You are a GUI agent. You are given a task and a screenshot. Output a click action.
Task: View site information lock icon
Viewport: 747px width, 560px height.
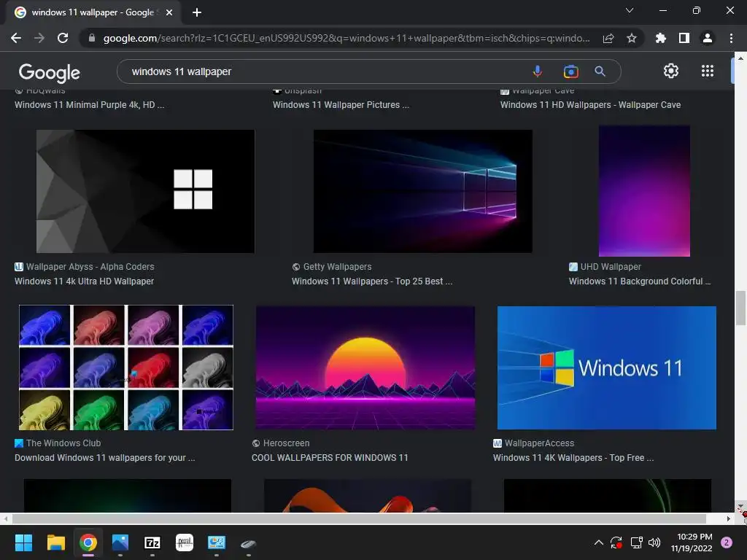[92, 38]
